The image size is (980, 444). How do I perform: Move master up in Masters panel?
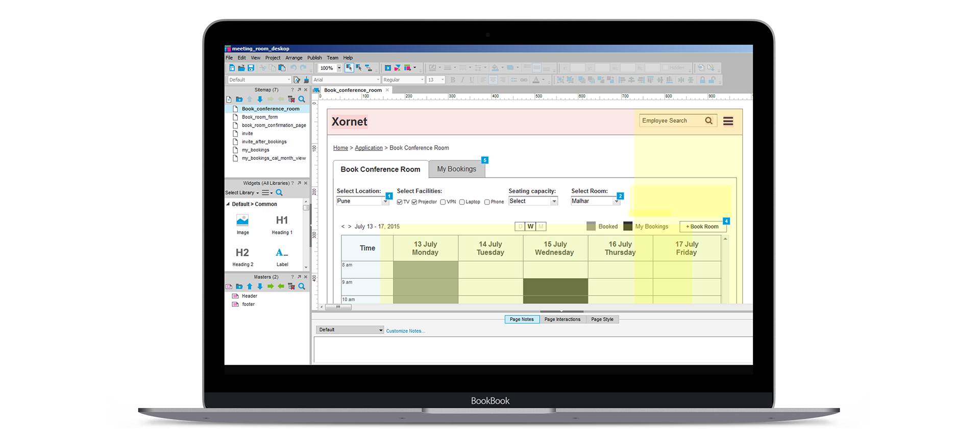[x=250, y=287]
